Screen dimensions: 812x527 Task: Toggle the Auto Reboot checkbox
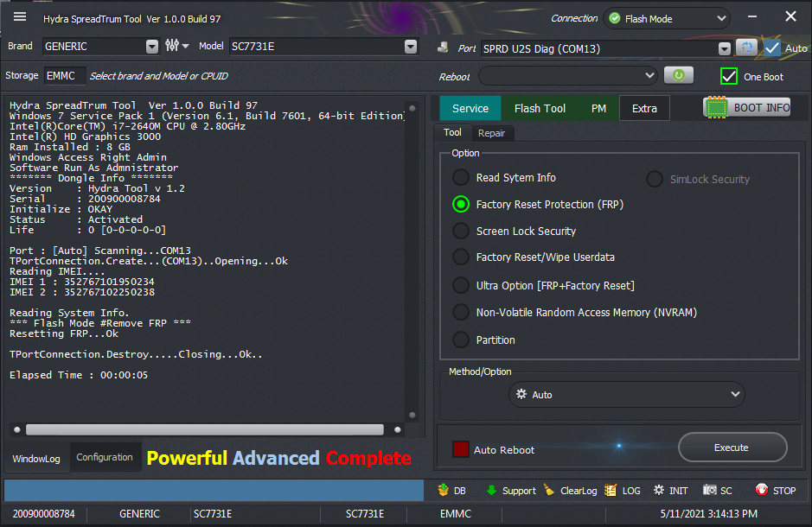click(460, 449)
